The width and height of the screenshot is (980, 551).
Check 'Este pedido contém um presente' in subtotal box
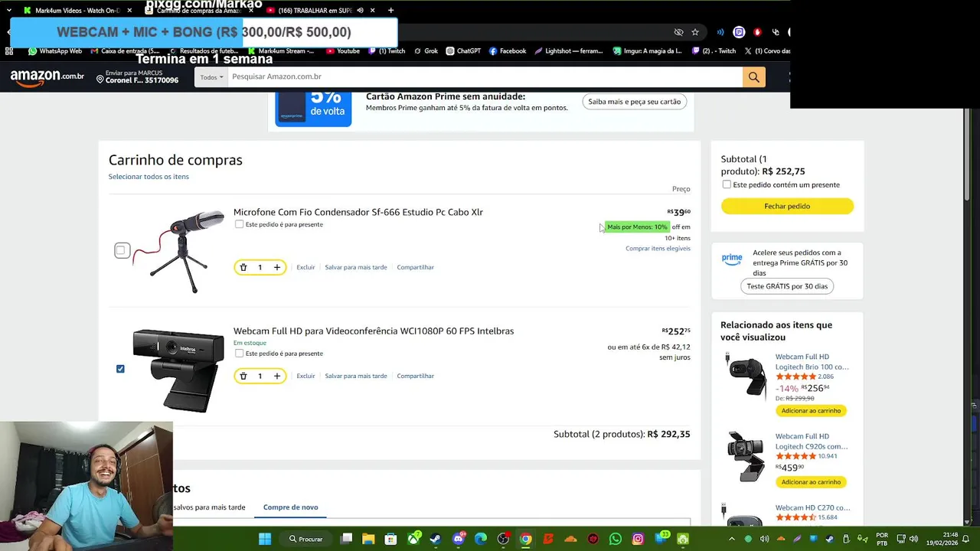coord(727,184)
